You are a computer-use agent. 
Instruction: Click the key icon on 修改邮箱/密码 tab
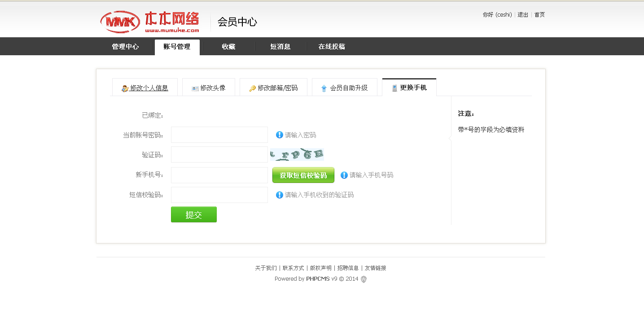[253, 88]
